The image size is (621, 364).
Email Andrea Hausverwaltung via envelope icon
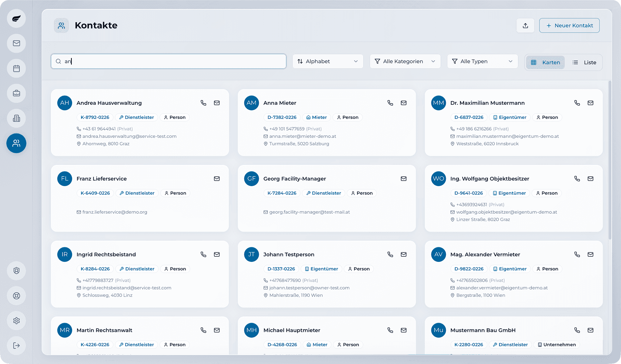pyautogui.click(x=217, y=103)
